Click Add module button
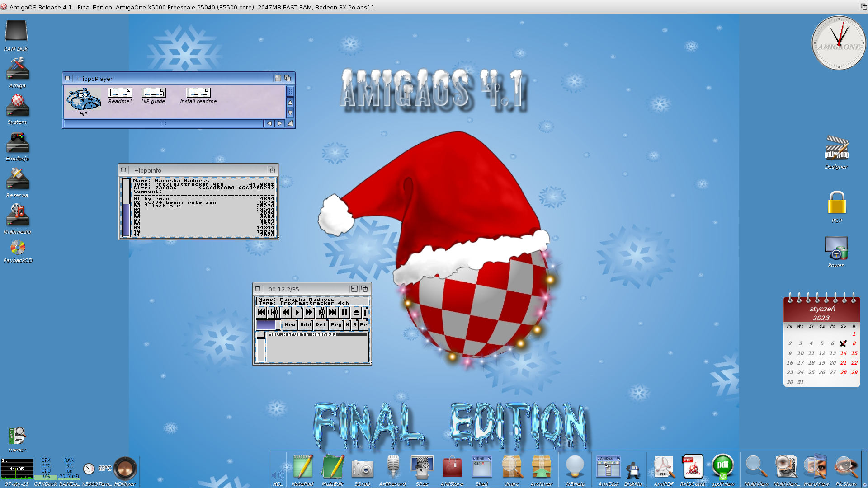 click(x=306, y=324)
